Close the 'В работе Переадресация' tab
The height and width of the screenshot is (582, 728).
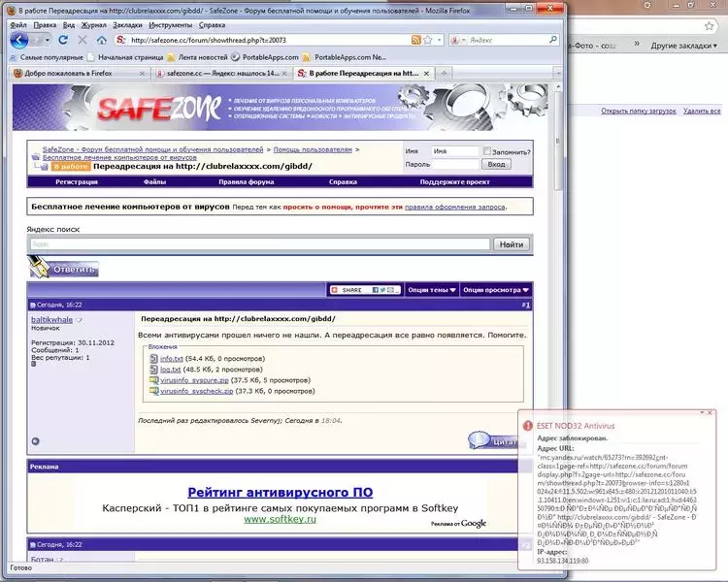click(426, 74)
